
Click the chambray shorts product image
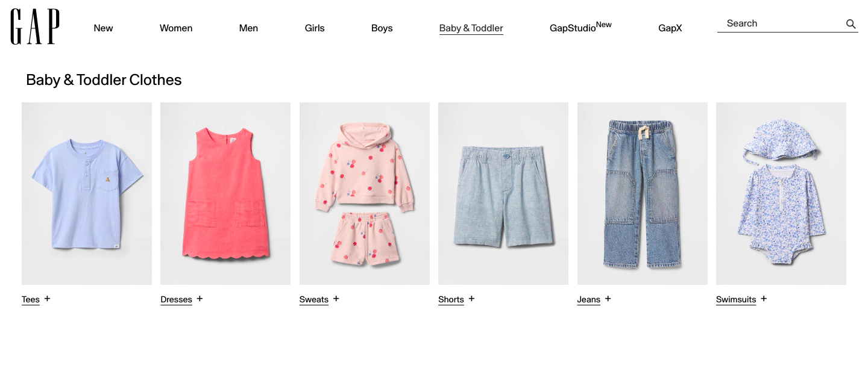click(503, 193)
